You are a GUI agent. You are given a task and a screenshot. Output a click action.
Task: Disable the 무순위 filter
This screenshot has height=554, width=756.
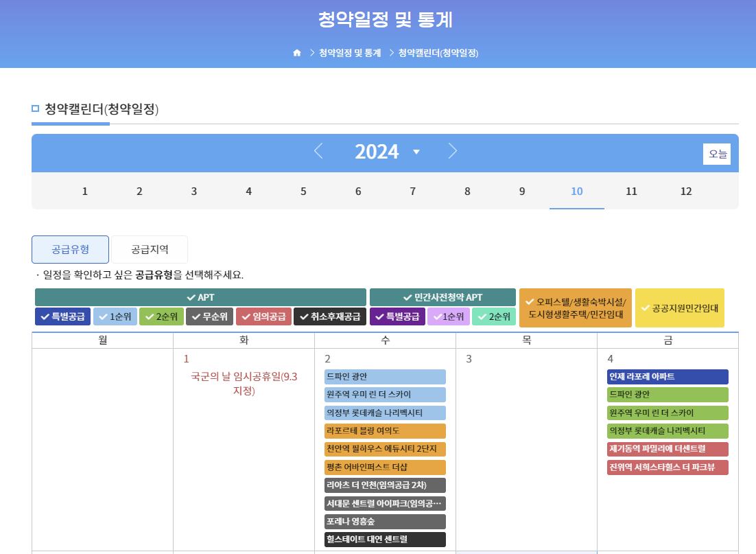tap(209, 317)
